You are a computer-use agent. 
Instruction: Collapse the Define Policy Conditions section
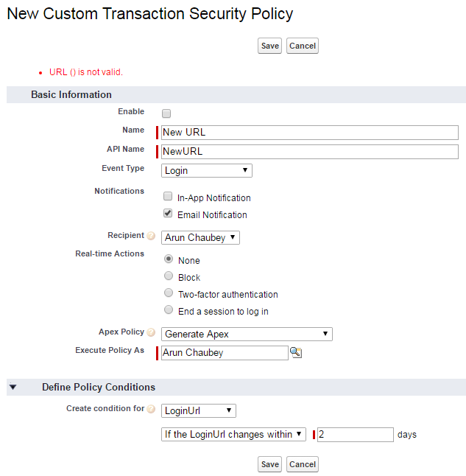tap(13, 387)
